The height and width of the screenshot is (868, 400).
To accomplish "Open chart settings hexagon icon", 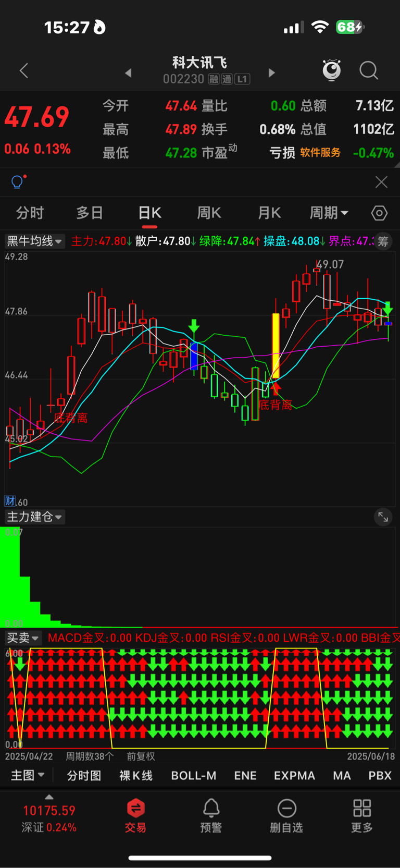I will pyautogui.click(x=379, y=213).
